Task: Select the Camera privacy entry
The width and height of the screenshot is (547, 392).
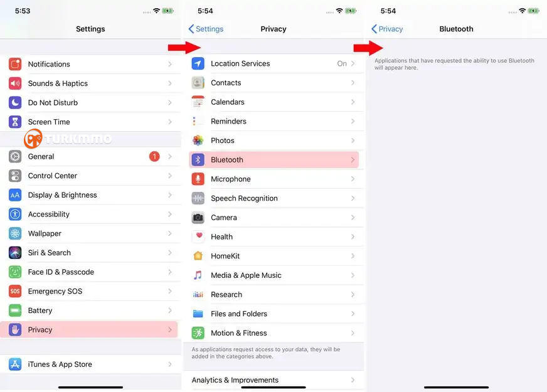Action: click(x=274, y=218)
